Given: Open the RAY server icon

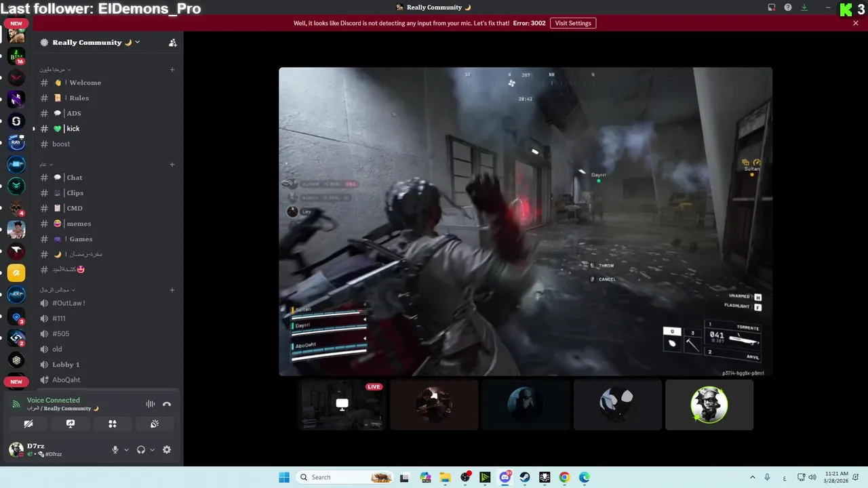Looking at the screenshot, I should point(16,143).
